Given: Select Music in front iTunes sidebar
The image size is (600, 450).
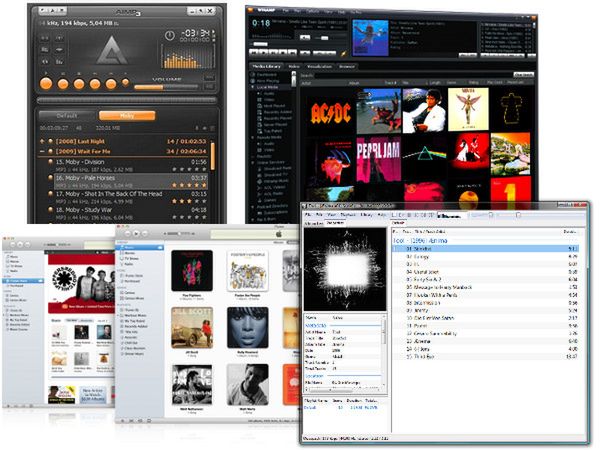Looking at the screenshot, I should (x=140, y=248).
